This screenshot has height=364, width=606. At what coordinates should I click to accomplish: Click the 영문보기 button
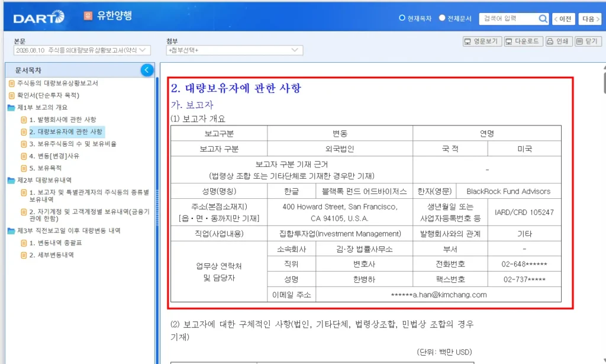coord(482,41)
